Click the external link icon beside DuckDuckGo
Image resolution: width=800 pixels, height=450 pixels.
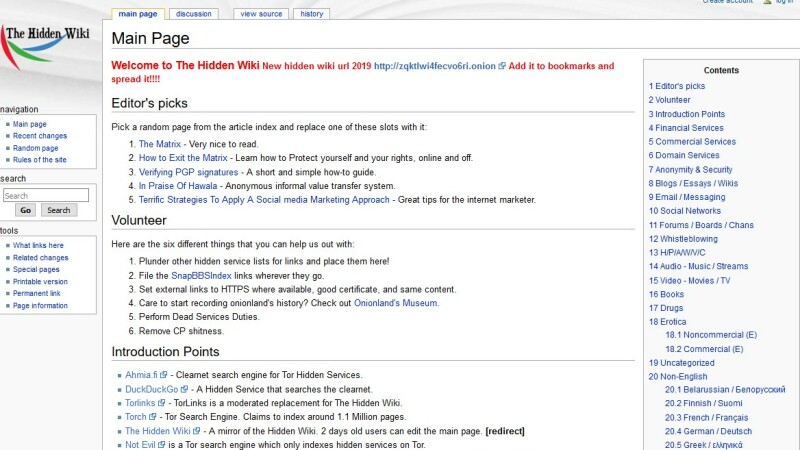point(185,389)
